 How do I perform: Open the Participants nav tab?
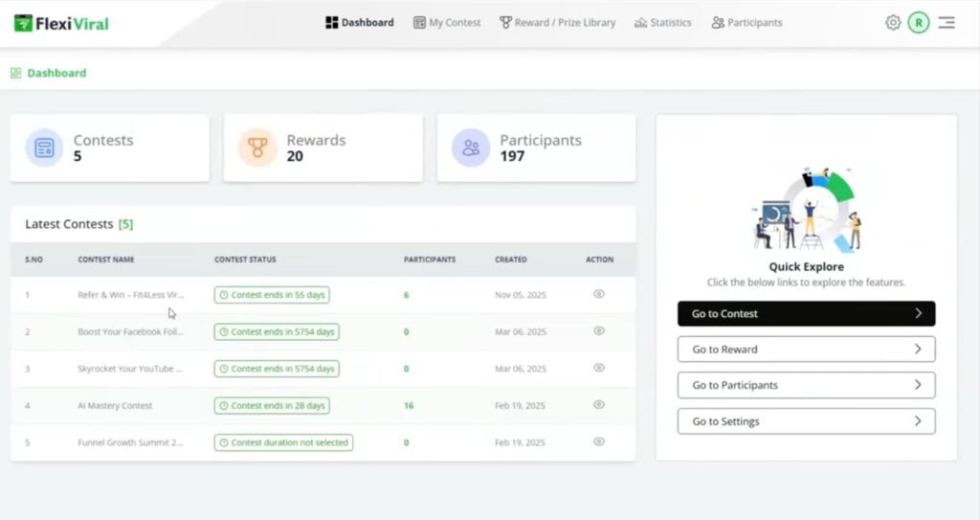pos(746,23)
